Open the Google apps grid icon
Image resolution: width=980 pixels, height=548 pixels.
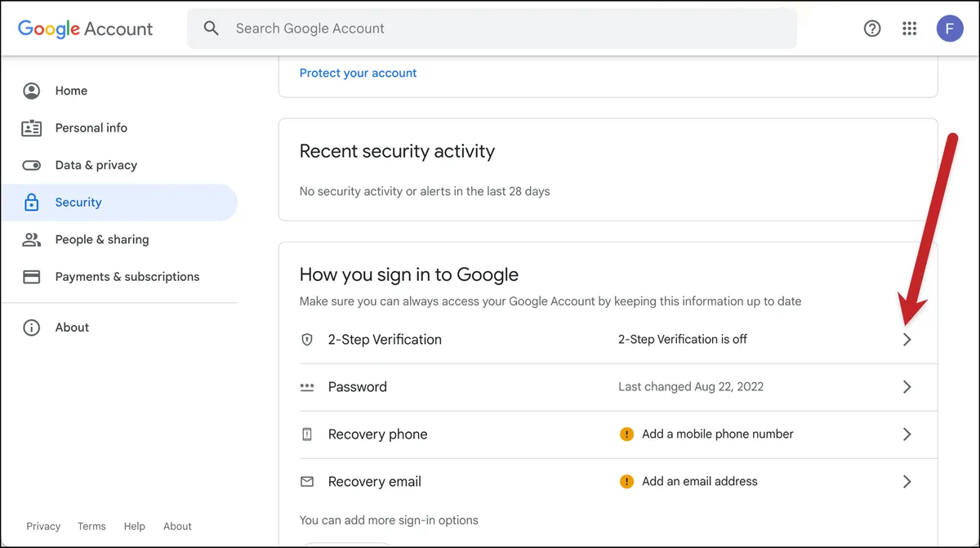coord(910,29)
